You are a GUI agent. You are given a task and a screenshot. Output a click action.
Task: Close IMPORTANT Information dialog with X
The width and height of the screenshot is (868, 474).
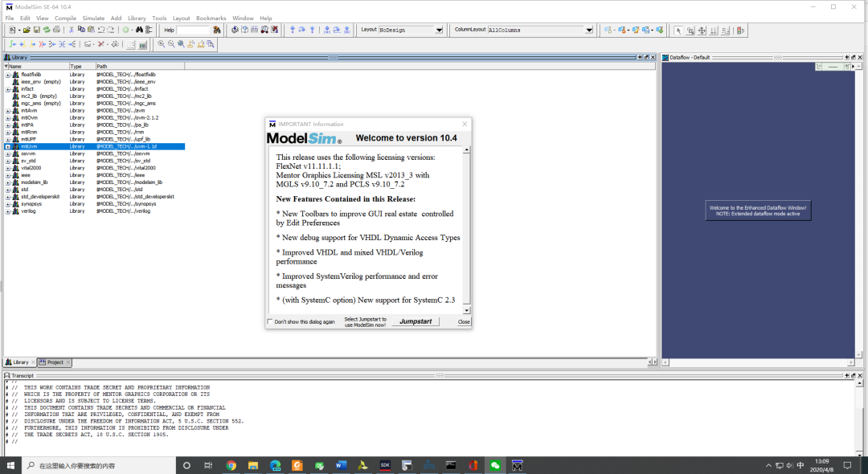[x=465, y=124]
